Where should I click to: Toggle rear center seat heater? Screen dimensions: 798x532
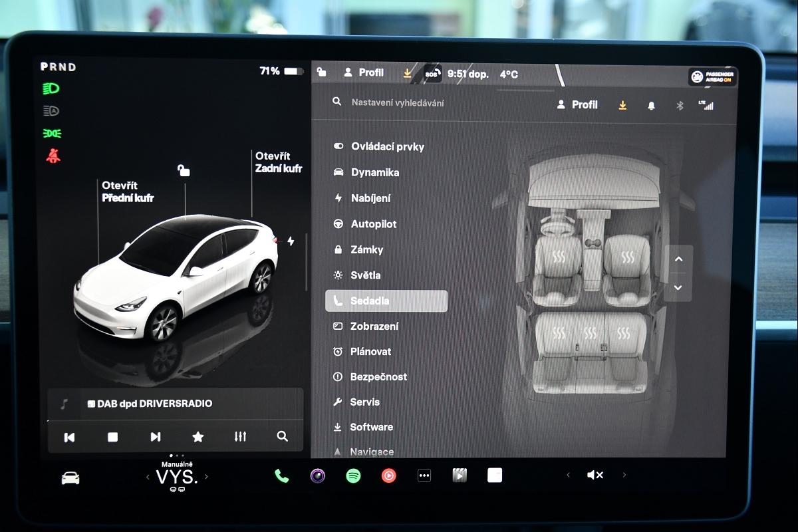coord(591,333)
